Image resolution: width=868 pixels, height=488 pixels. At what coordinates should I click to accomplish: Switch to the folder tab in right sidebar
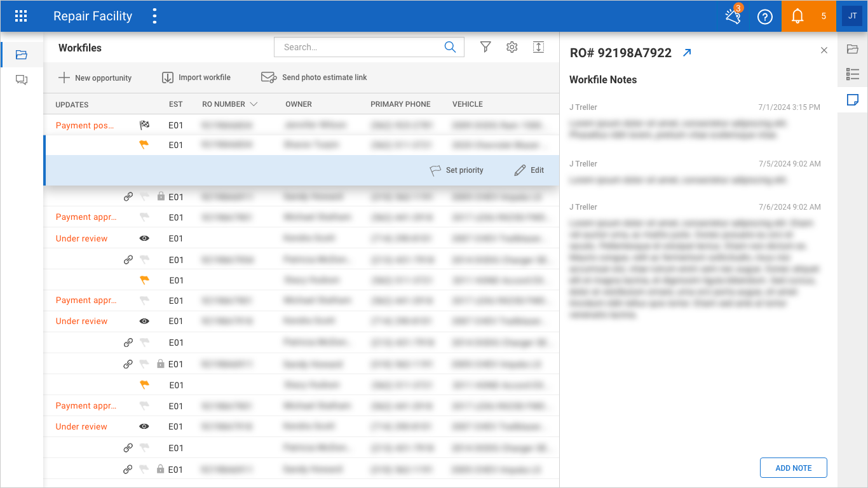pyautogui.click(x=853, y=49)
